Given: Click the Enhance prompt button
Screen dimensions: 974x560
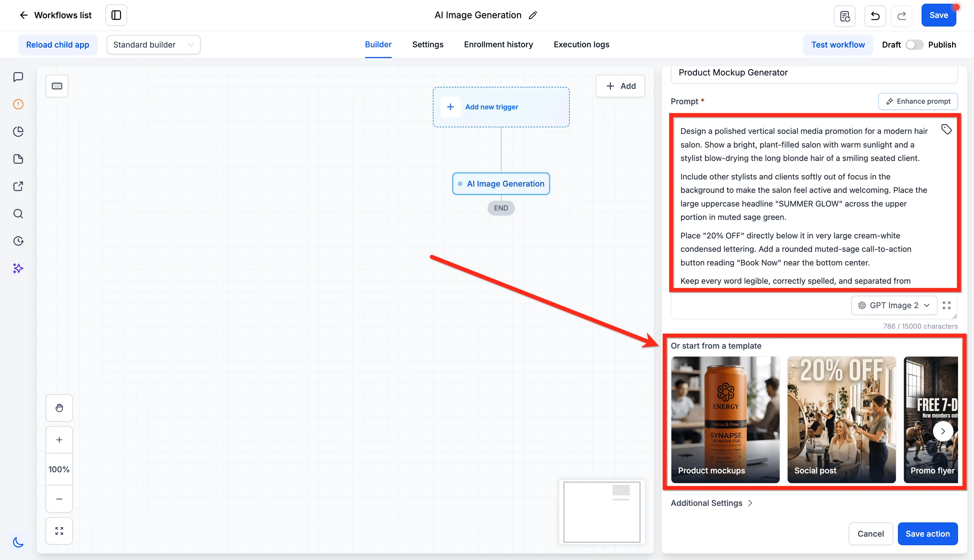Looking at the screenshot, I should tap(918, 101).
